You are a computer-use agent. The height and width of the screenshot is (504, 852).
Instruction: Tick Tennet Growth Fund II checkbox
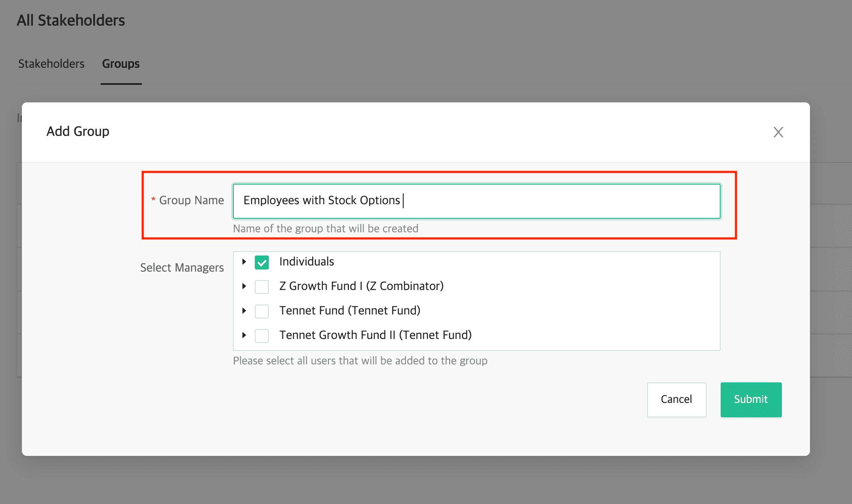[x=262, y=336]
